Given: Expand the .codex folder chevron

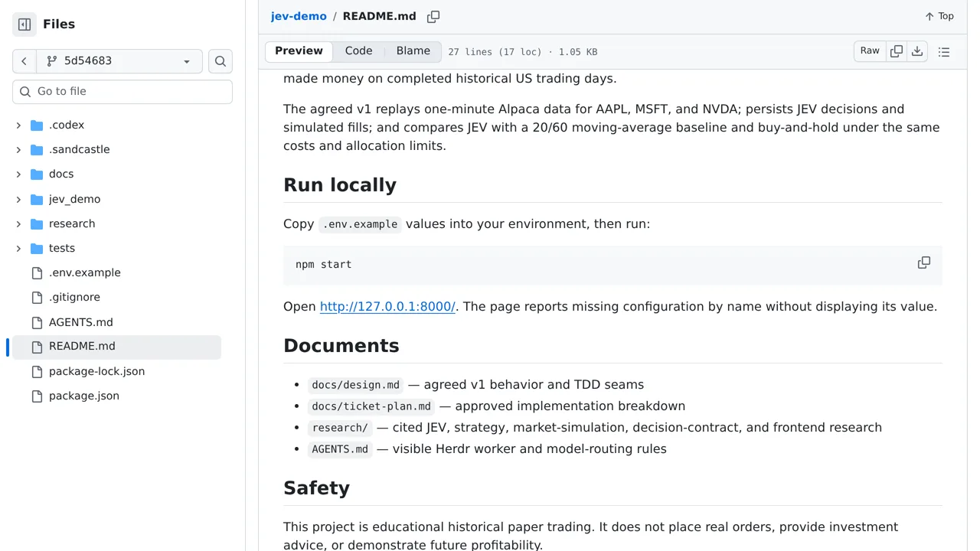Looking at the screenshot, I should [18, 126].
